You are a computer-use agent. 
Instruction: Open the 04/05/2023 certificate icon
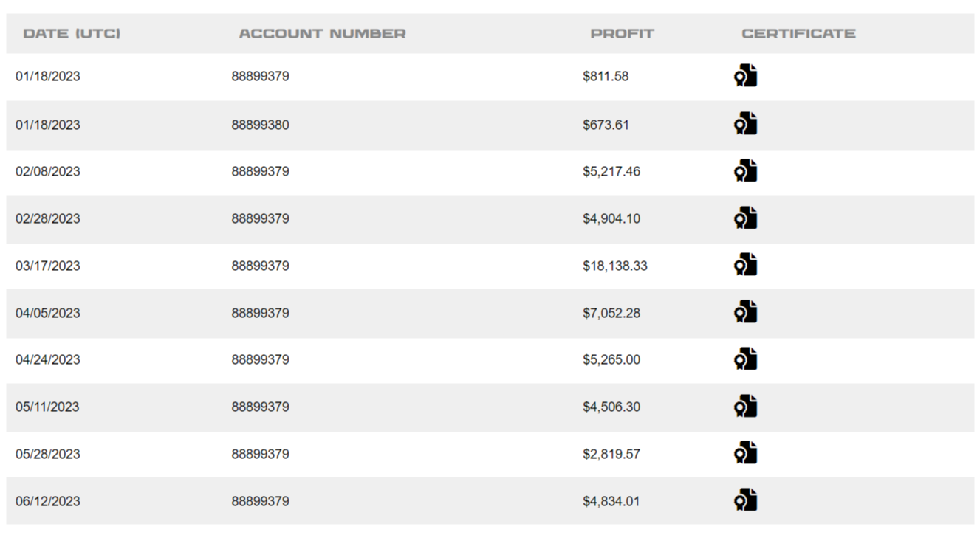pyautogui.click(x=746, y=312)
